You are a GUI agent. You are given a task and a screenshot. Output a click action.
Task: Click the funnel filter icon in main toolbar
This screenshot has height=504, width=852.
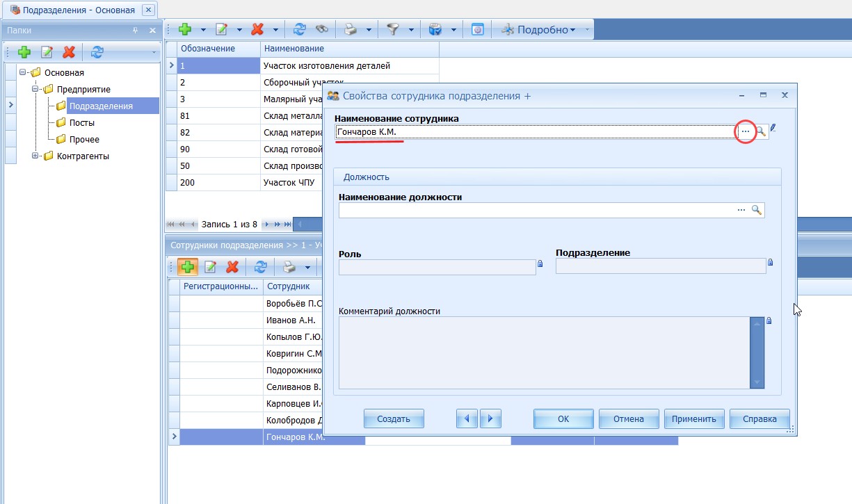[x=394, y=29]
